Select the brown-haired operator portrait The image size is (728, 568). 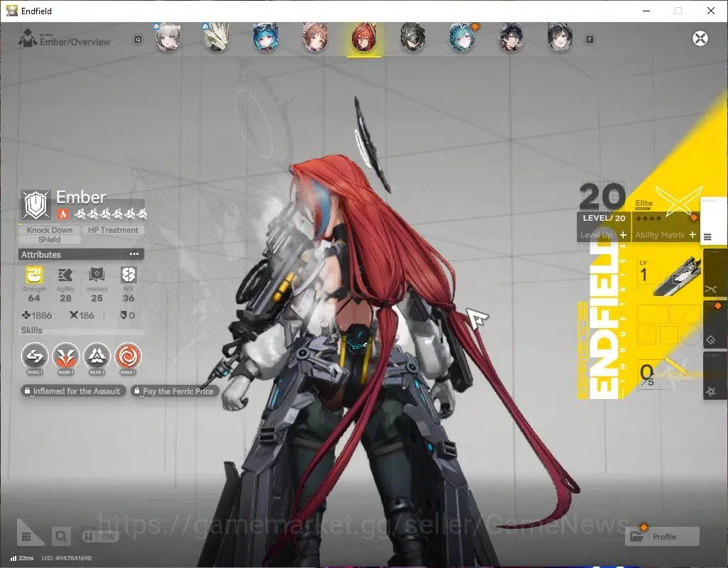pyautogui.click(x=315, y=37)
